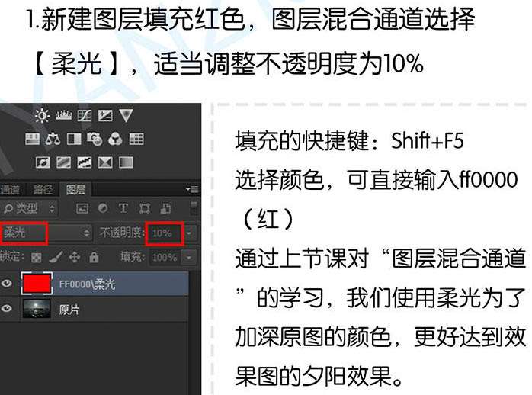Add a Hue/Saturation adjustment layer
Image resolution: width=532 pixels, height=395 pixels.
(32, 139)
